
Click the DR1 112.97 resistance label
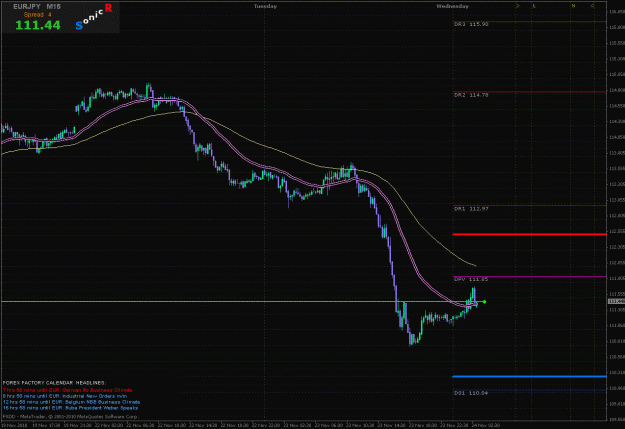[471, 209]
